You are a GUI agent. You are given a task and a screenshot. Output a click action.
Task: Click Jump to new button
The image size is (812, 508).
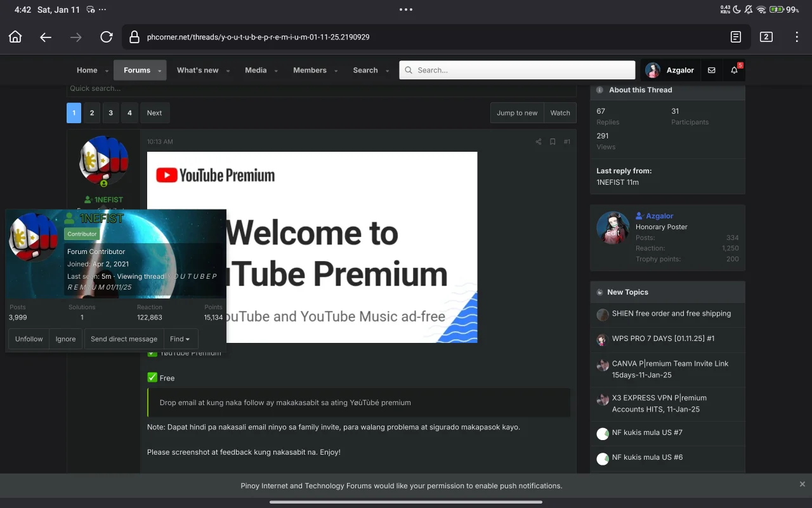pyautogui.click(x=517, y=113)
